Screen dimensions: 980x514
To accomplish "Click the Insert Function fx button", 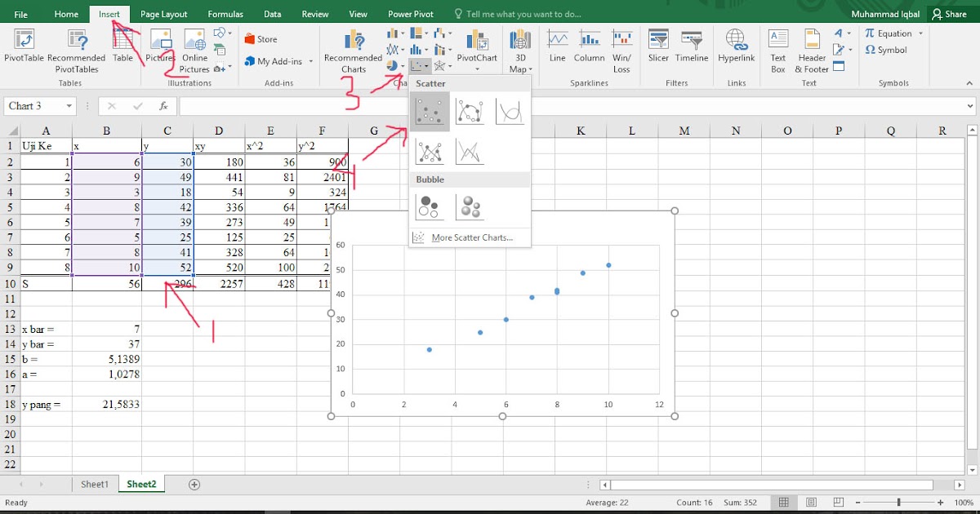I will [x=163, y=106].
